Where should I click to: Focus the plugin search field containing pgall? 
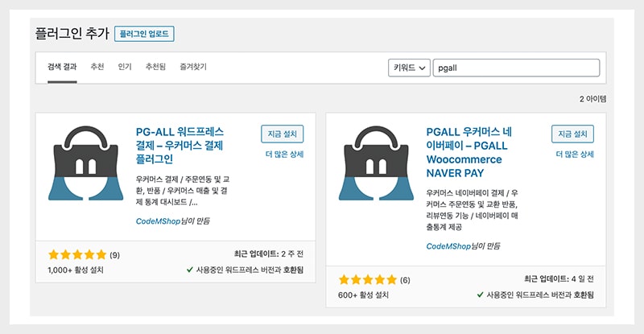515,68
